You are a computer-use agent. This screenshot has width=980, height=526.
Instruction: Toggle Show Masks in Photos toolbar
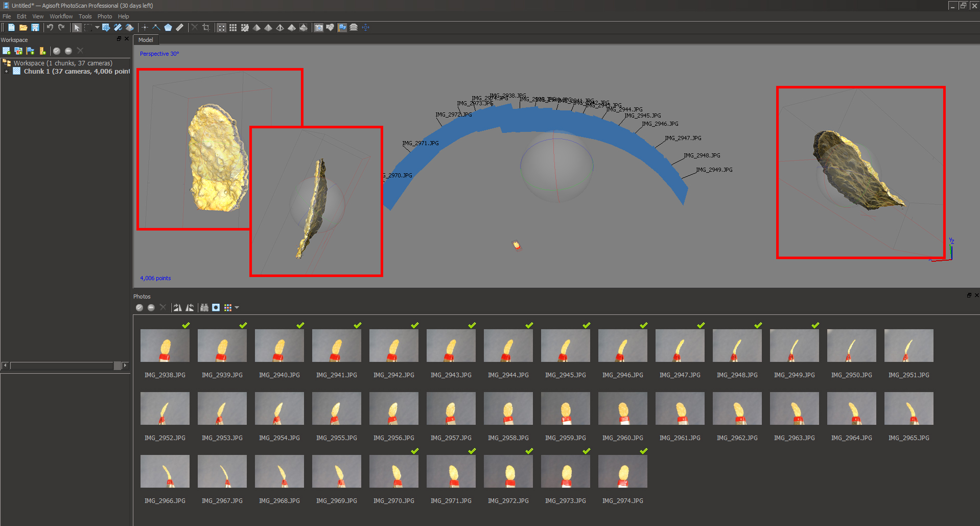point(216,308)
